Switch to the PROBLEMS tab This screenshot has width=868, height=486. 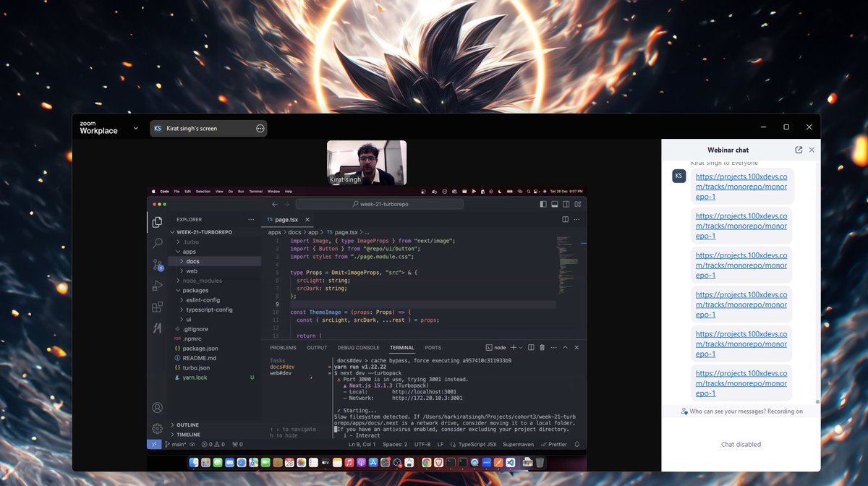point(283,348)
